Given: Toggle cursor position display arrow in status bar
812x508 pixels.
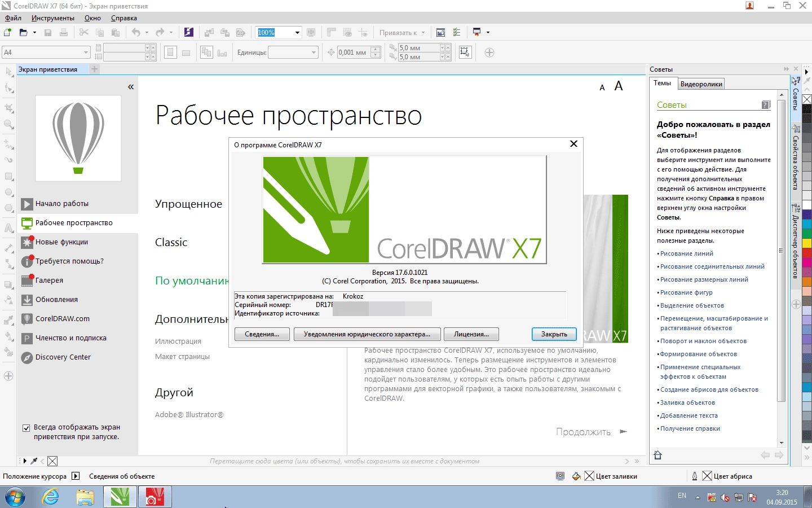Looking at the screenshot, I should [x=76, y=476].
